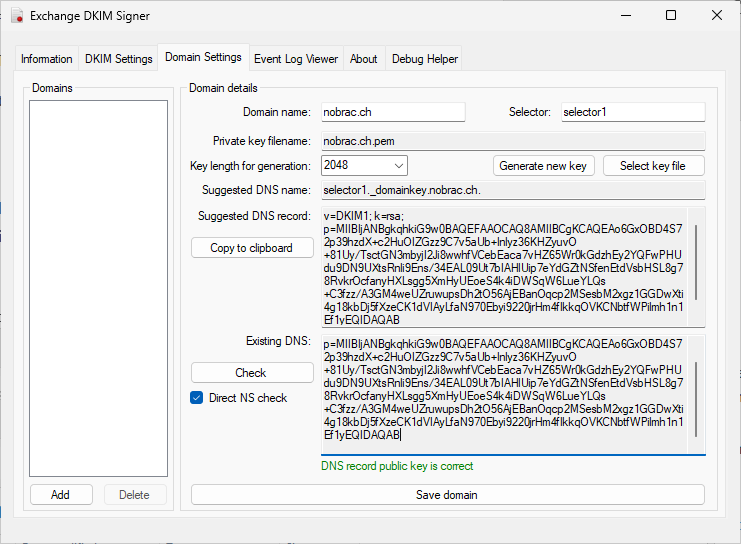Image resolution: width=741 pixels, height=544 pixels.
Task: Go to the About tab
Action: click(x=363, y=59)
